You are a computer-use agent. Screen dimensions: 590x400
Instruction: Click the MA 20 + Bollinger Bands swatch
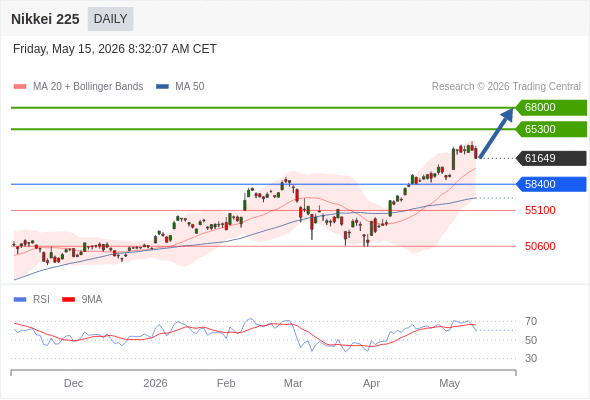20,87
